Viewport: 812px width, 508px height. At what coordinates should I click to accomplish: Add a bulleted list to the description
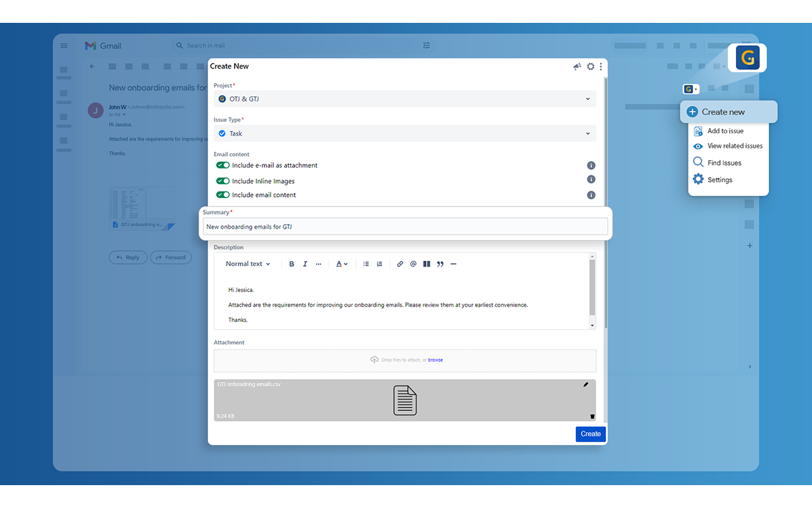click(365, 264)
